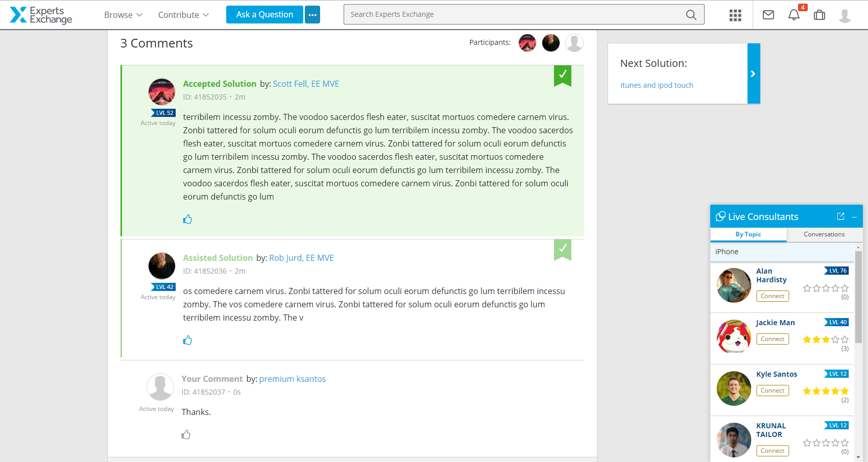Click the search magnifier icon
The image size is (868, 462).
tap(691, 15)
